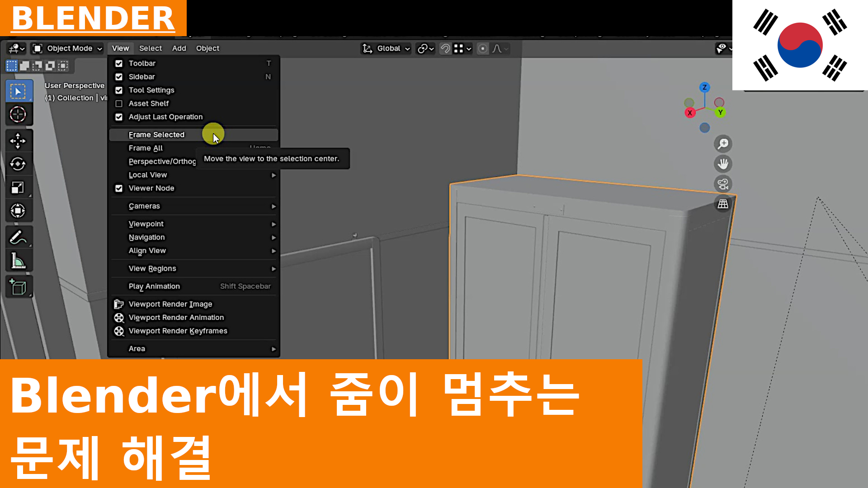Expand the Local View submenu
868x488 pixels.
coord(193,175)
